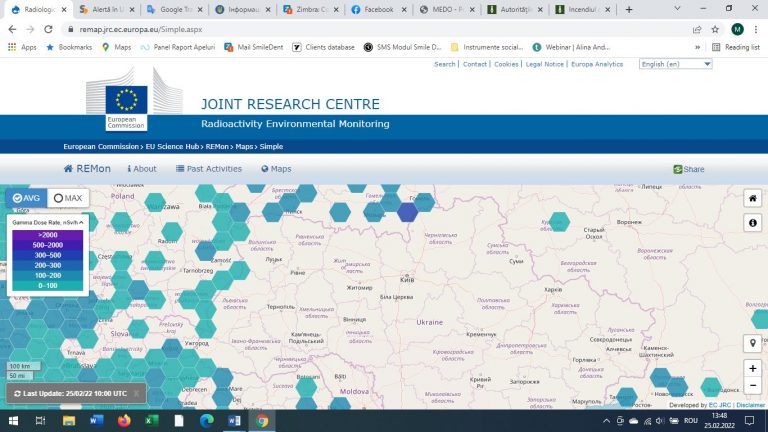Image resolution: width=768 pixels, height=432 pixels.
Task: Click the 500-2000 legend swatch
Action: coord(48,245)
